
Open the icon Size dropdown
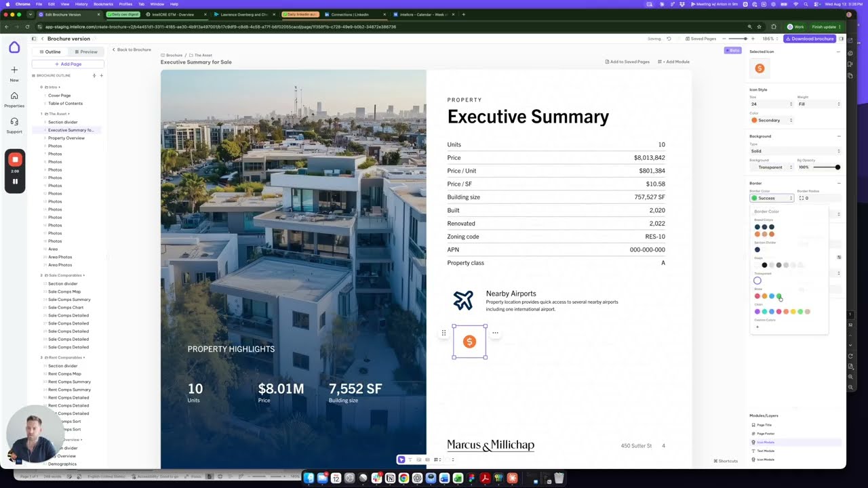[771, 104]
